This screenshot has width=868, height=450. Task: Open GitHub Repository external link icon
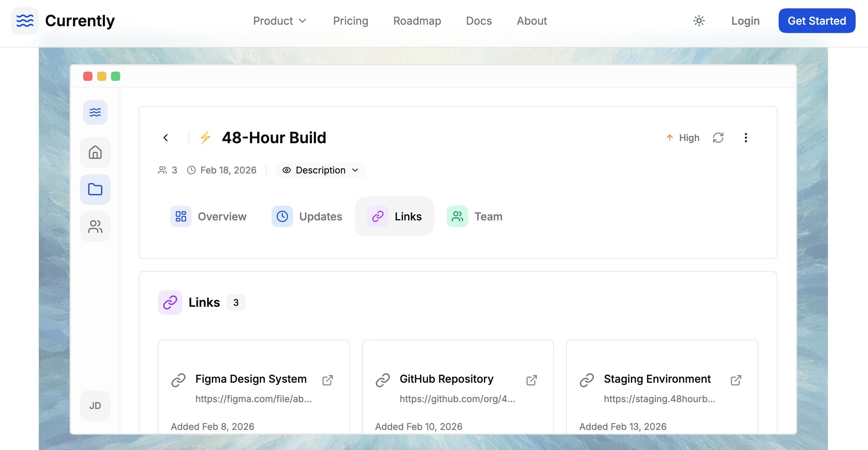click(532, 380)
